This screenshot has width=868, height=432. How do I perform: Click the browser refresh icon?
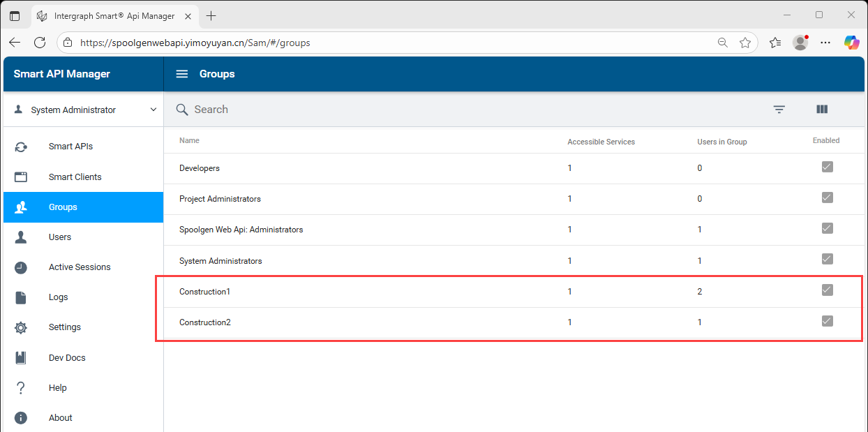click(x=40, y=43)
